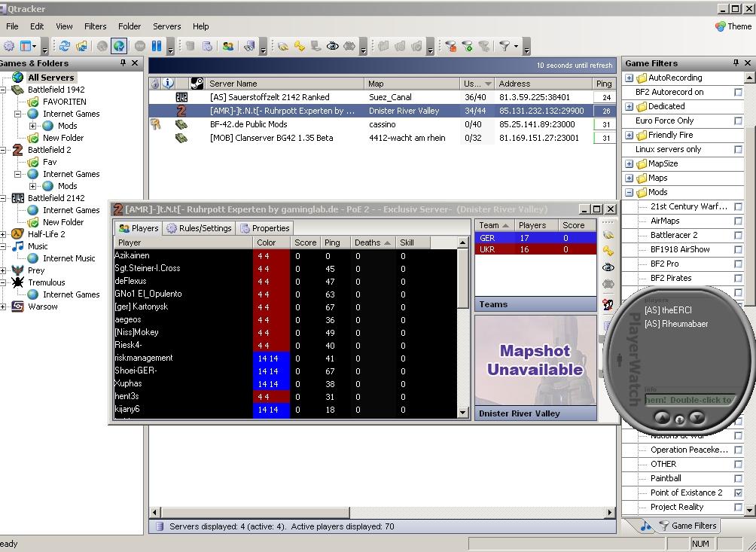Collapse Battlefield 2 Internet Games node
756x552 pixels.
click(x=17, y=174)
